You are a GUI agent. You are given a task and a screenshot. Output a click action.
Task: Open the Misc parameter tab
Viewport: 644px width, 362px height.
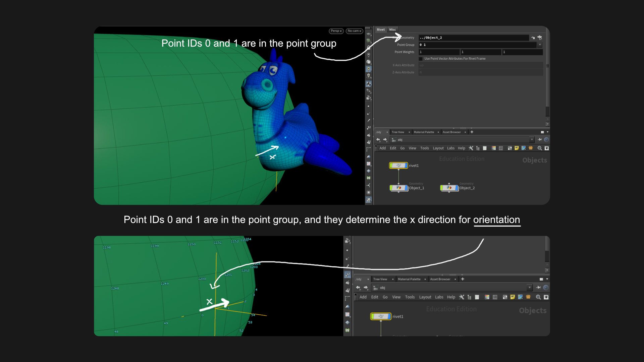point(392,29)
